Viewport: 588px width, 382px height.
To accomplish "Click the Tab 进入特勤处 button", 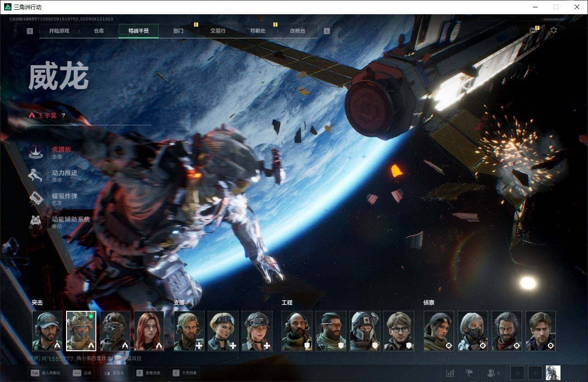I will 44,373.
